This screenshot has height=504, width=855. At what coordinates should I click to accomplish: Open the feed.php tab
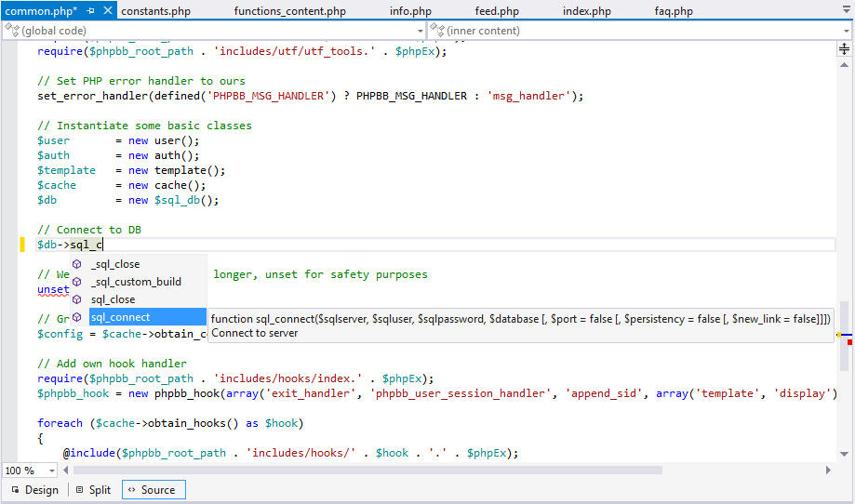click(497, 11)
